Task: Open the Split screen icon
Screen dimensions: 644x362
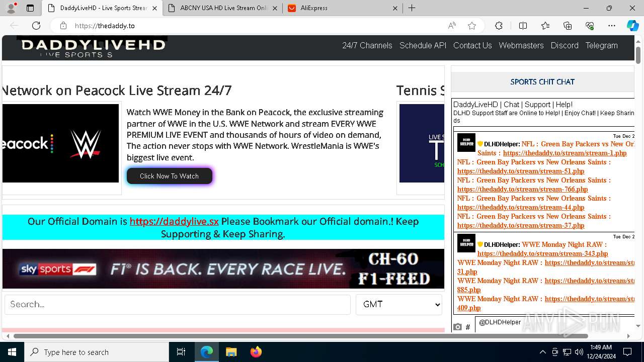Action: pos(523,26)
